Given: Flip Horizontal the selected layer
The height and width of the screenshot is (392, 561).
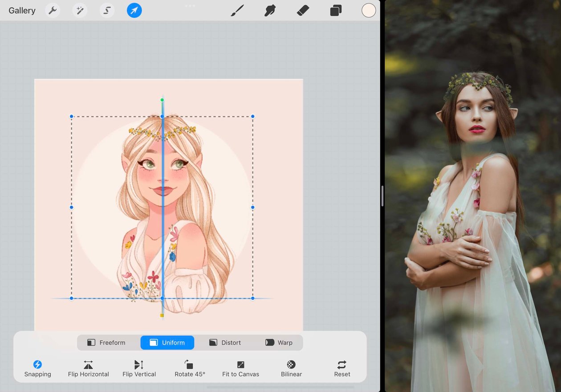Looking at the screenshot, I should click(x=88, y=369).
